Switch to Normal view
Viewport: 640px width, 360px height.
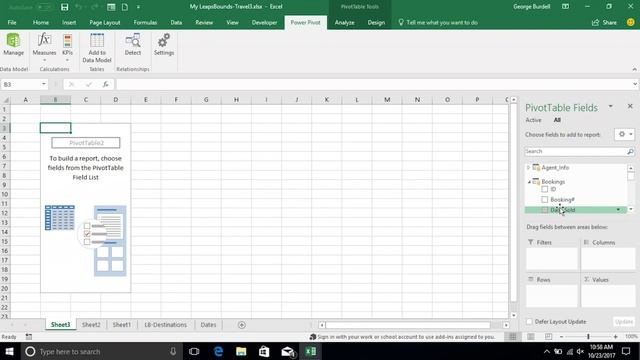(x=513, y=336)
